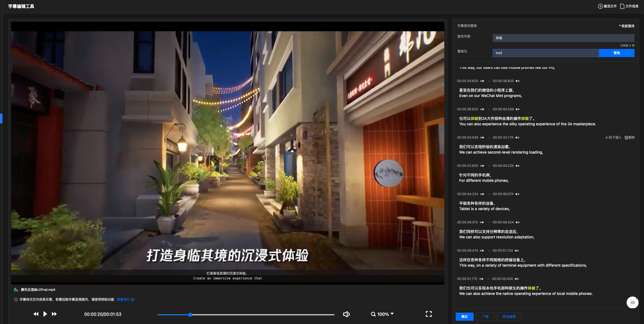
Task: Click the blue 替换 replace button
Action: point(616,53)
